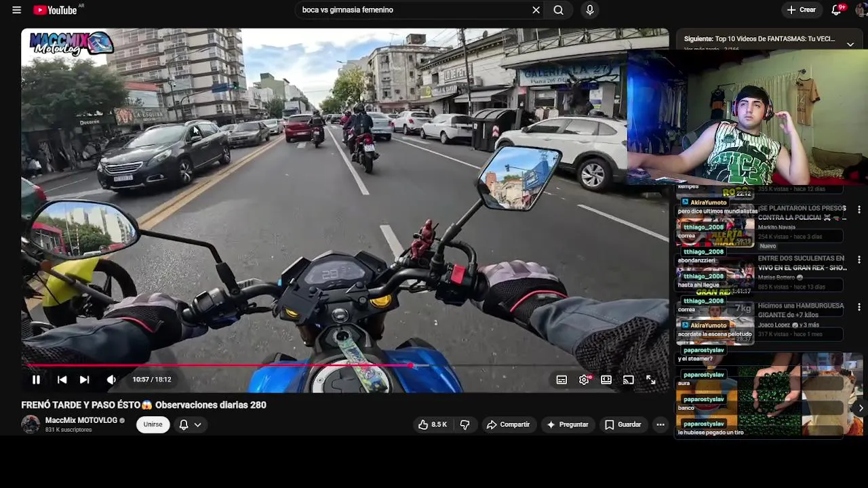868x488 pixels.
Task: Click the 831 K suscriptores text
Action: coord(68,430)
